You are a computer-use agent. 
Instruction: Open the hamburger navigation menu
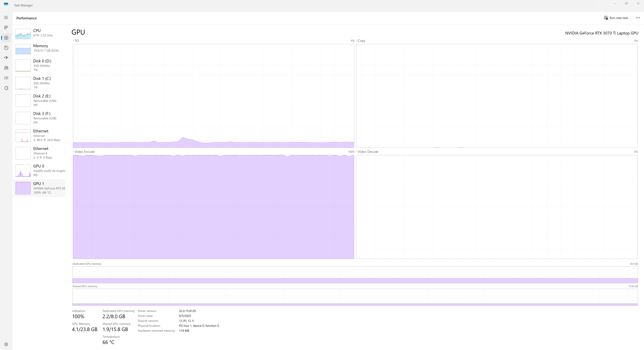6,17
